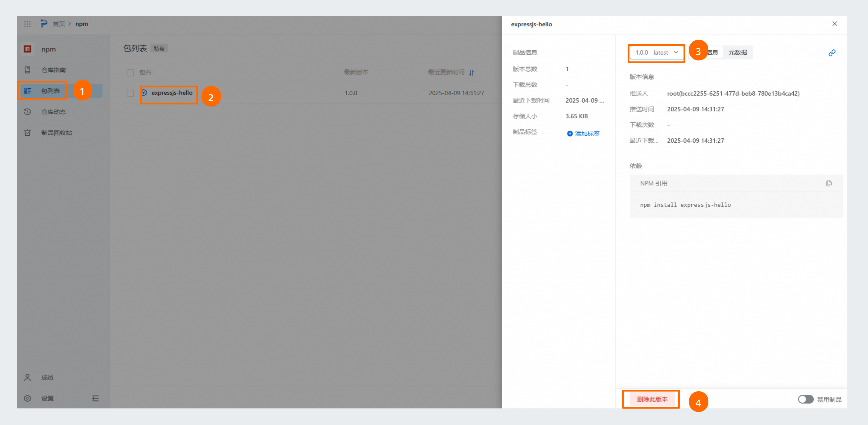Click the app grid launcher icon
868x425 pixels.
pos(27,24)
